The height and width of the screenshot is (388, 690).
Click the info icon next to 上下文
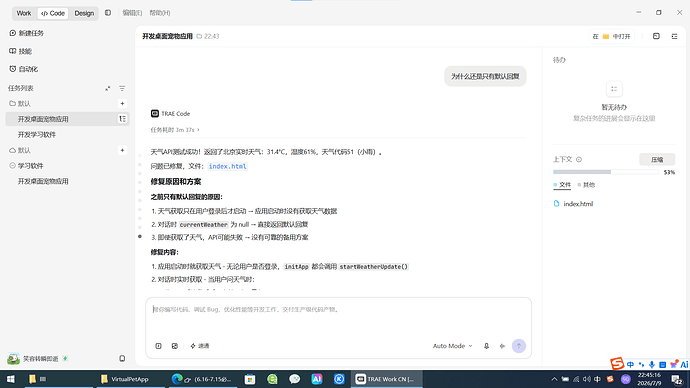579,160
